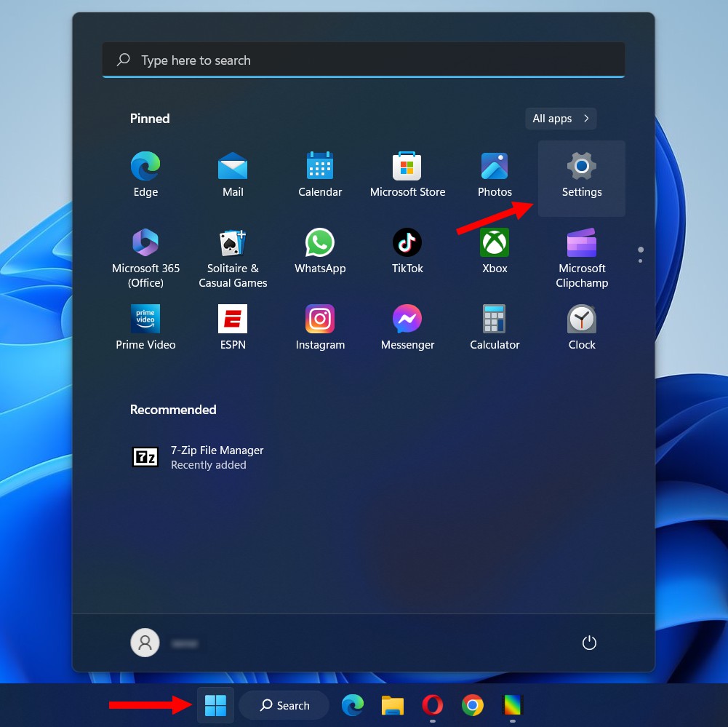Launch Google Chrome from the taskbar

click(x=473, y=705)
